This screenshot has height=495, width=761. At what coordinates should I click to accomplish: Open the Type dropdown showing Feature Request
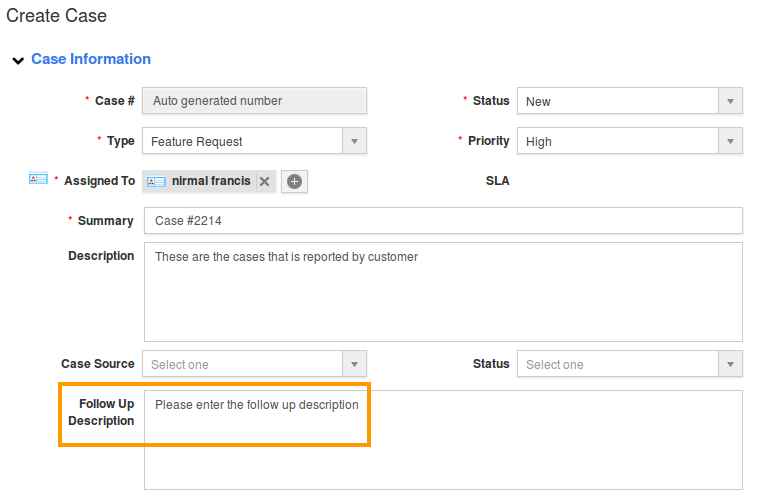(254, 141)
